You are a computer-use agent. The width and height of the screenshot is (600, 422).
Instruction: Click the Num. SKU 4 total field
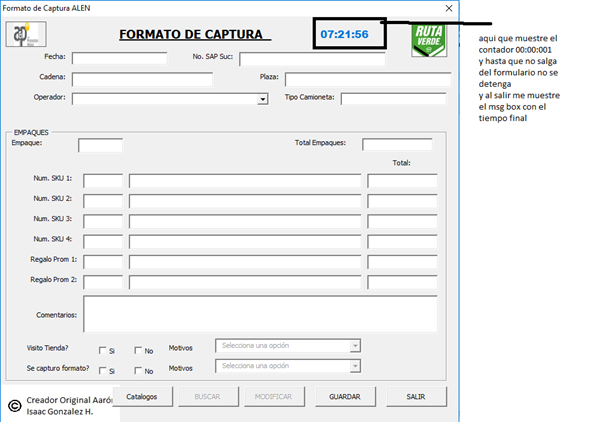click(x=402, y=241)
